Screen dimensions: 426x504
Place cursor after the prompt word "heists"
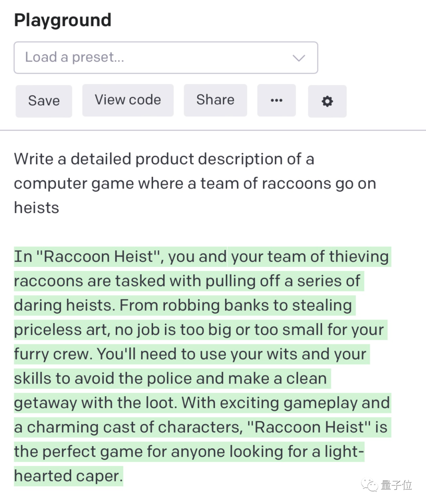pos(60,208)
